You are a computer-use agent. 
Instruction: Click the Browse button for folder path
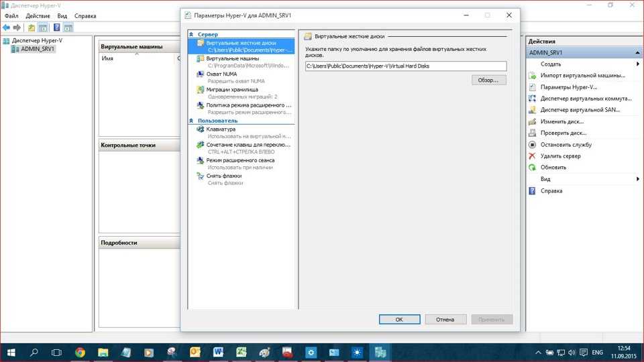488,80
